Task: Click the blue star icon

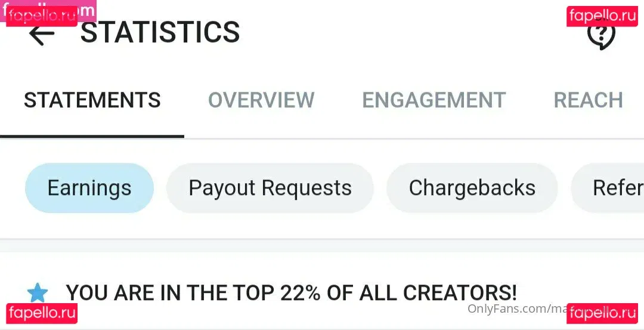Action: tap(38, 293)
